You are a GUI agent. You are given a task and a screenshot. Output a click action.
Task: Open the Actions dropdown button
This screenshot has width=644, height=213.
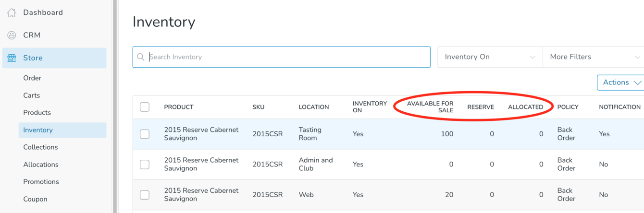620,83
